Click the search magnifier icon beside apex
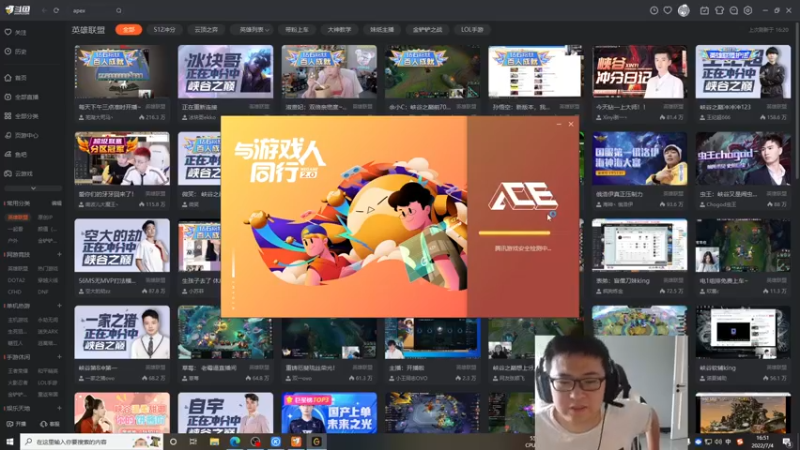This screenshot has width=800, height=450. (x=118, y=10)
